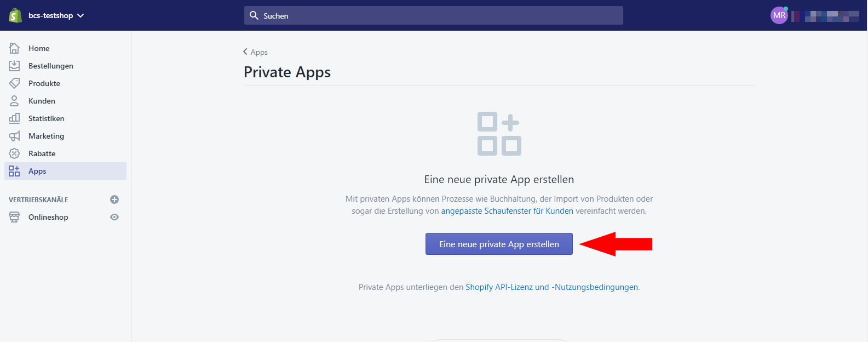View the Onlineshop via eye icon
Viewport: 868px width, 342px height.
[114, 217]
